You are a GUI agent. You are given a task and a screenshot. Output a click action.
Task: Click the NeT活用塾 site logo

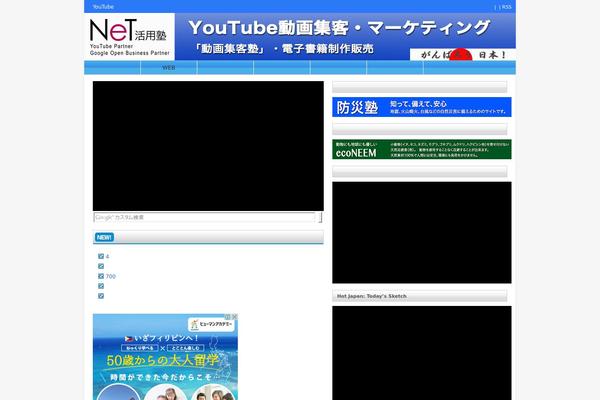(129, 37)
